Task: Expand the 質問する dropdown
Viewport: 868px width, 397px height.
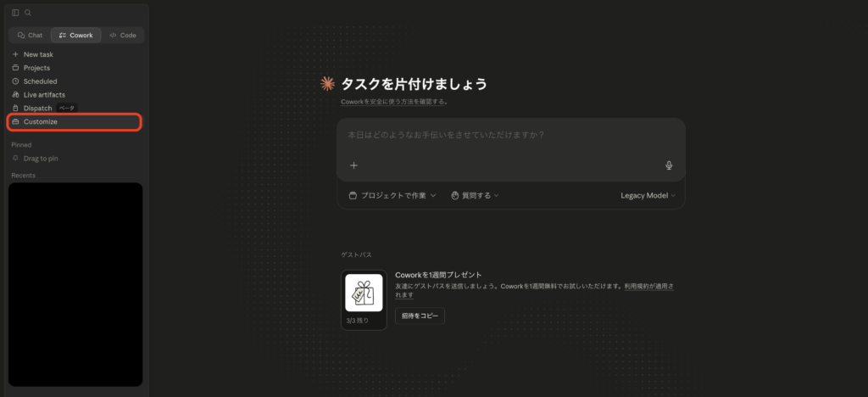Action: [x=475, y=195]
